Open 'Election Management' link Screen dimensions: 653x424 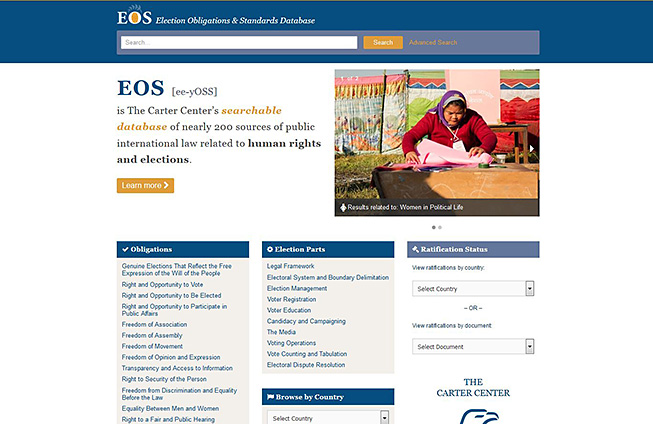tap(297, 288)
